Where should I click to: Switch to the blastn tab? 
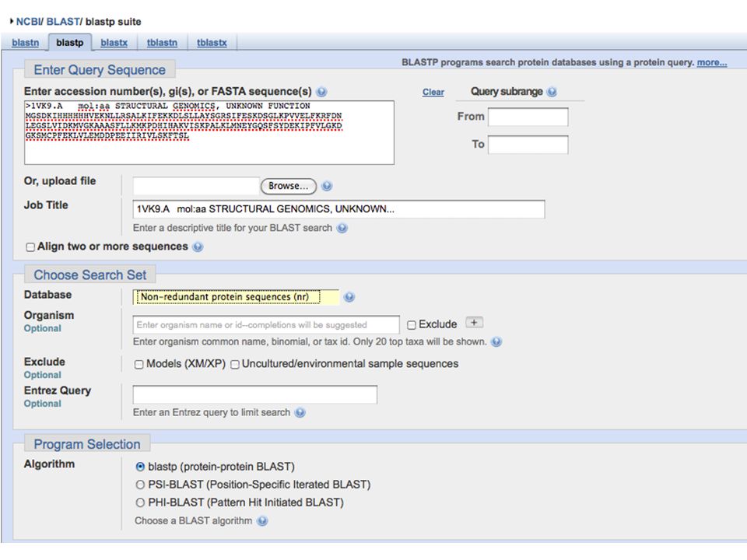click(x=25, y=42)
